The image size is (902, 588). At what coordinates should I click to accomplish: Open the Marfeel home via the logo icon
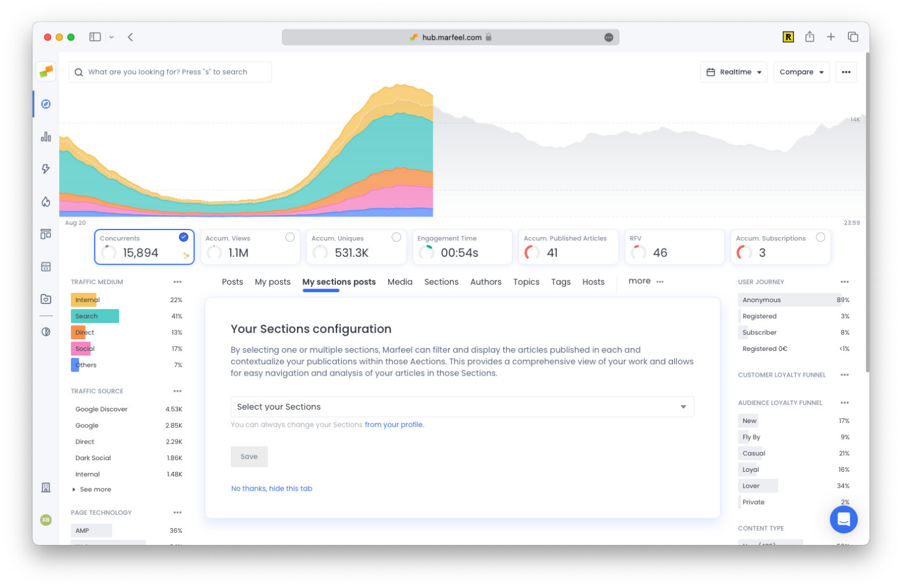[x=45, y=71]
